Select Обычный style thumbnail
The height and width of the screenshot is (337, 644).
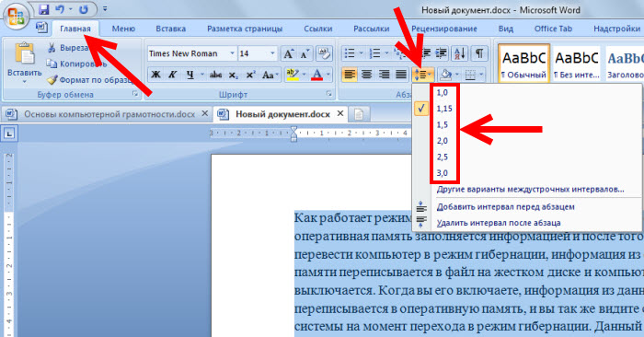pyautogui.click(x=523, y=64)
